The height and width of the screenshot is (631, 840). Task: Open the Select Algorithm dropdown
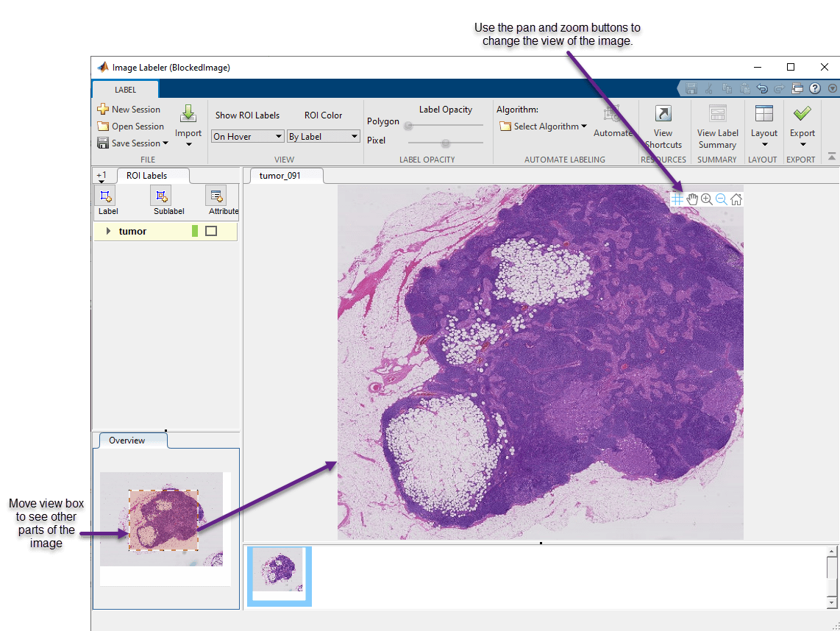click(542, 126)
